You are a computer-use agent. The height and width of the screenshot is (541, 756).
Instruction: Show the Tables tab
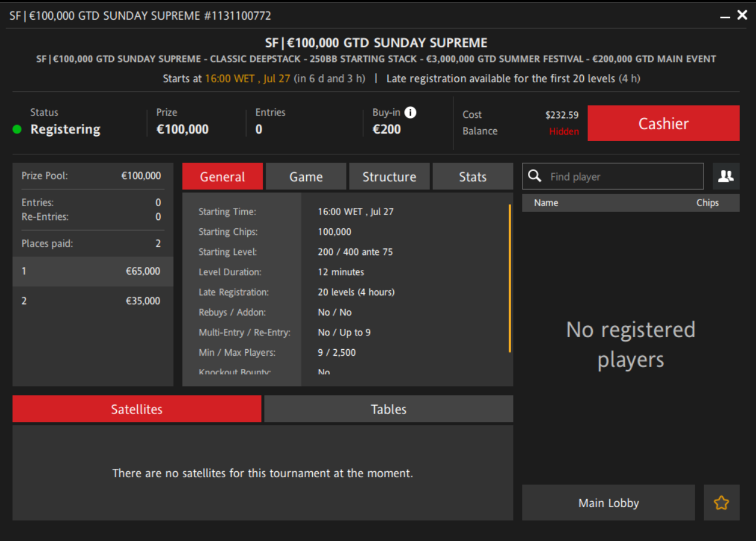click(388, 409)
